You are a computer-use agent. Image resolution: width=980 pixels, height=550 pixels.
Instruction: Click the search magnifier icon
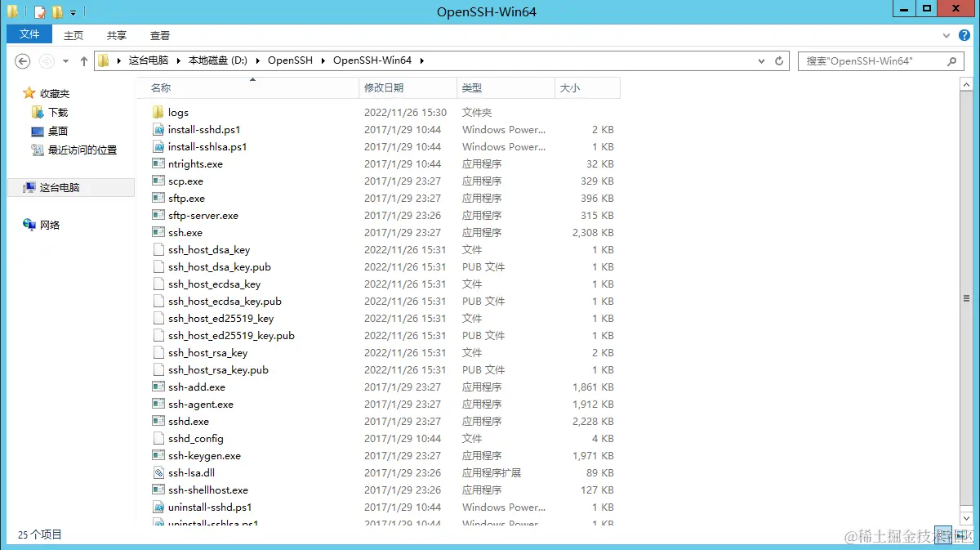952,61
